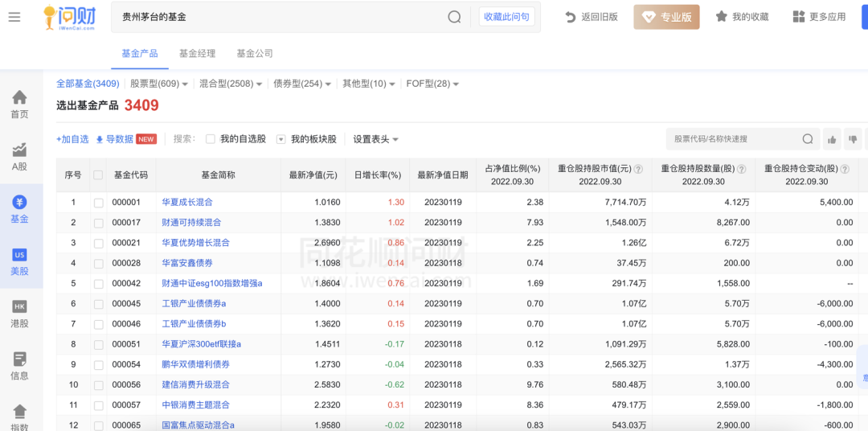Open fund link 鹏华双债增利债券
This screenshot has width=868, height=431.
point(195,364)
